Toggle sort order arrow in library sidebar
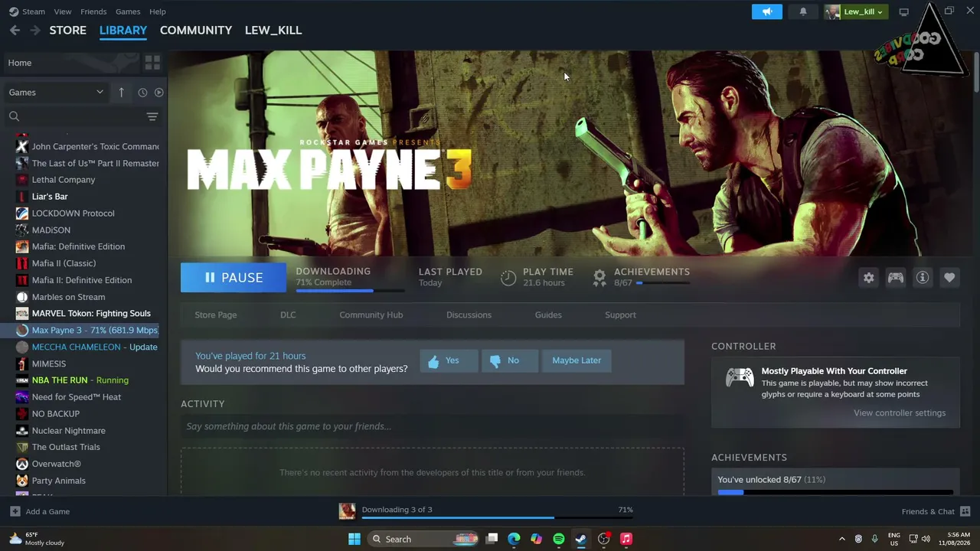The width and height of the screenshot is (980, 551). pyautogui.click(x=121, y=92)
